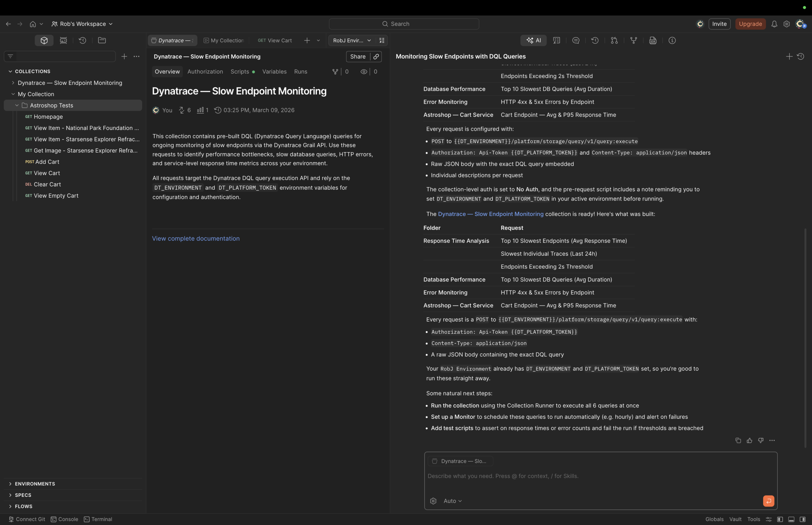Give the AI response a thumbs down
The width and height of the screenshot is (812, 525).
tap(761, 440)
